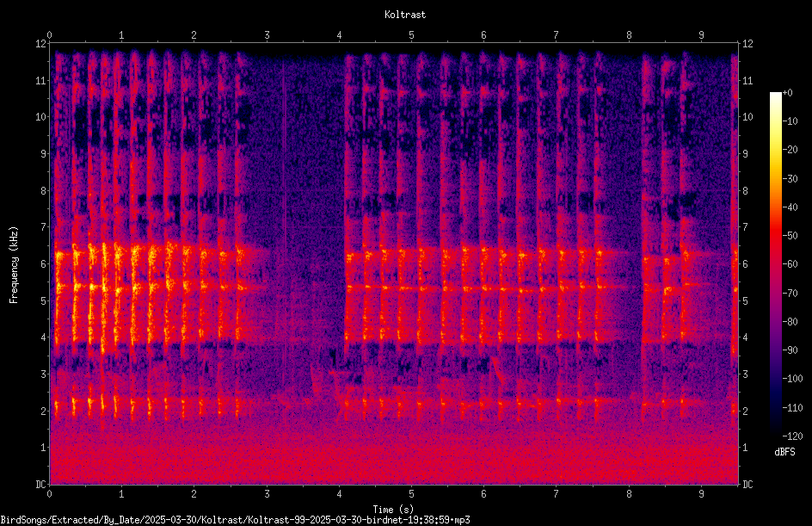Click 7 on the top time axis
The height and width of the screenshot is (526, 812).
557,35
